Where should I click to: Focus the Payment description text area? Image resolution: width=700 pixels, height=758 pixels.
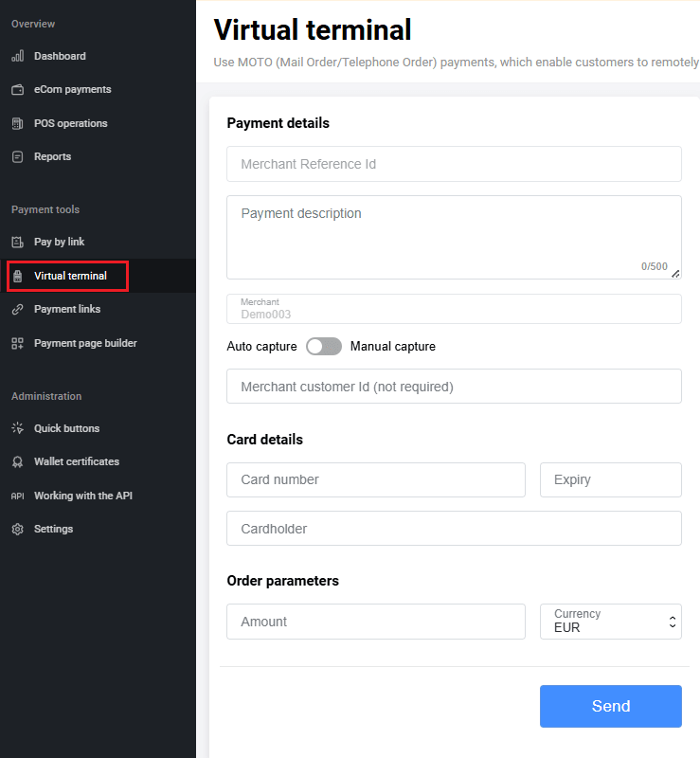click(x=454, y=237)
